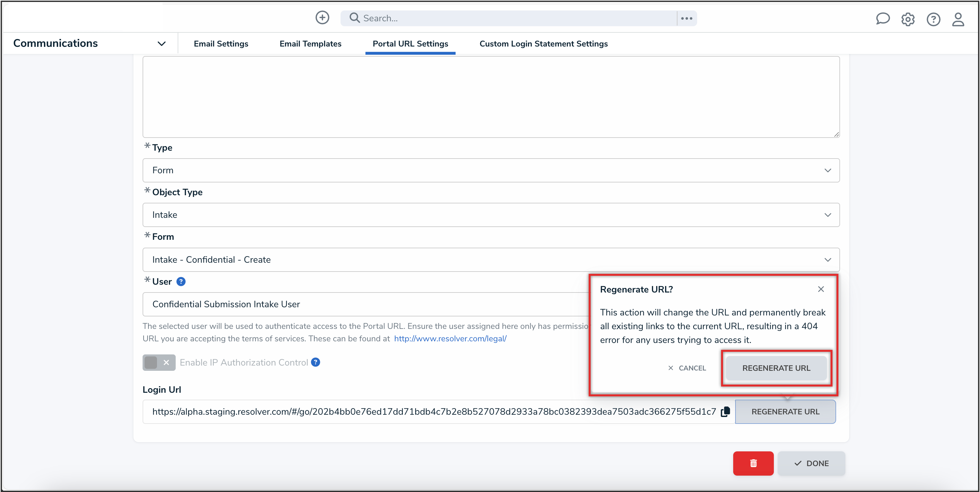Copy the Login Url to clipboard
This screenshot has height=492, width=980.
pyautogui.click(x=725, y=411)
